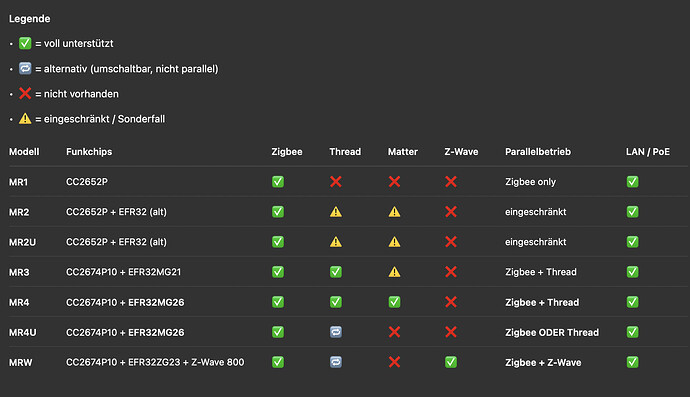Click the blue switch icon in the legend
This screenshot has width=690, height=397.
[25, 68]
